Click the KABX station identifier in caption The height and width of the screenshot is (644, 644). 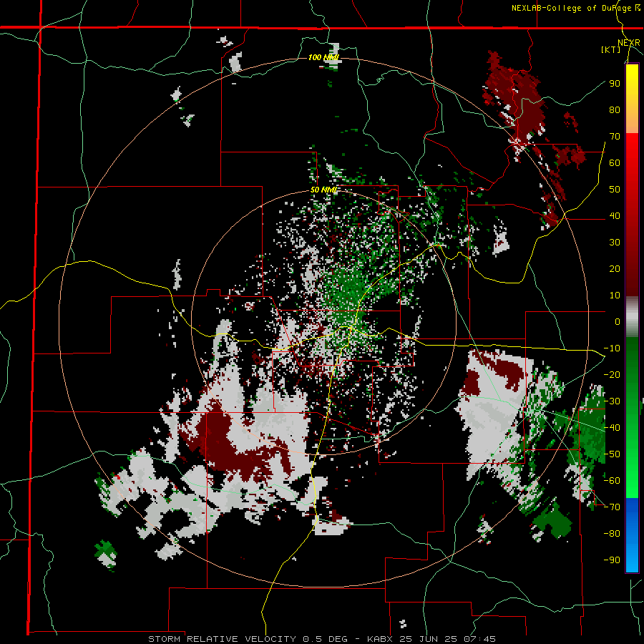(x=380, y=639)
